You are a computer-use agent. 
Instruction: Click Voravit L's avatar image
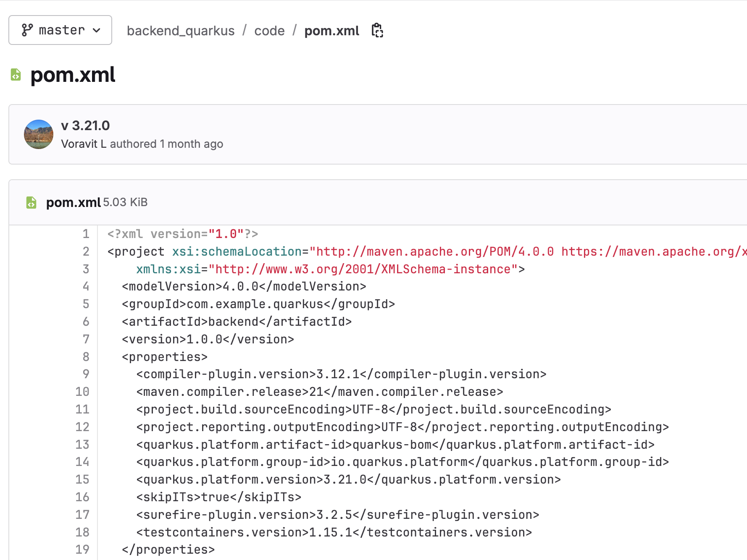[39, 134]
